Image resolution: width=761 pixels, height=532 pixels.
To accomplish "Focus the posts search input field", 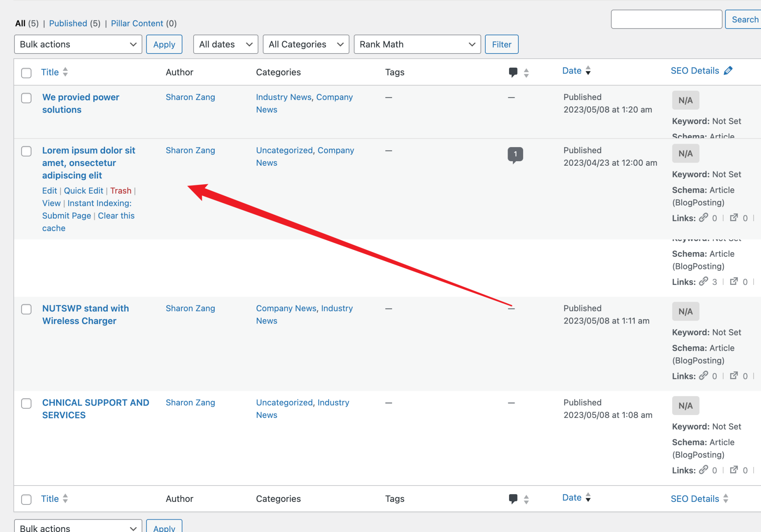I will pos(666,19).
